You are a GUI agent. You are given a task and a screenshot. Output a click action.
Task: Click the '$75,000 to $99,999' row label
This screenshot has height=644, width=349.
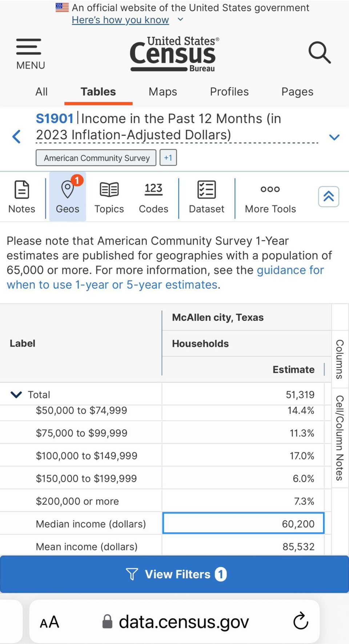81,433
